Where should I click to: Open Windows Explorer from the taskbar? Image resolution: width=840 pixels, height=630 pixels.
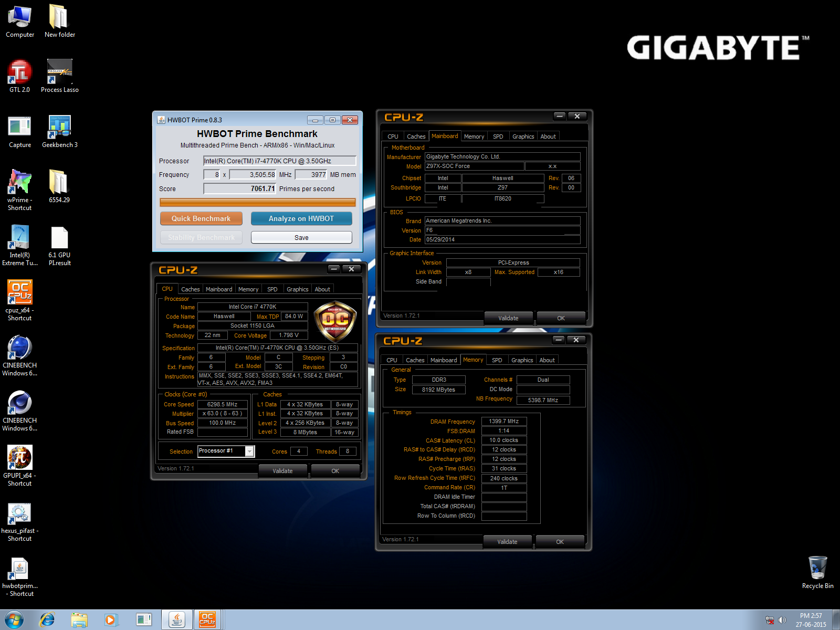[79, 620]
